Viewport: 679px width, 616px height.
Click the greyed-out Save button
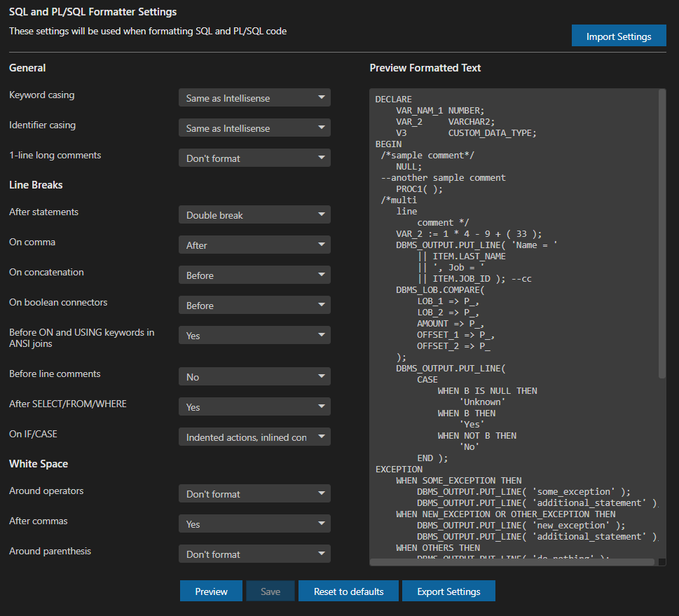[x=270, y=591]
